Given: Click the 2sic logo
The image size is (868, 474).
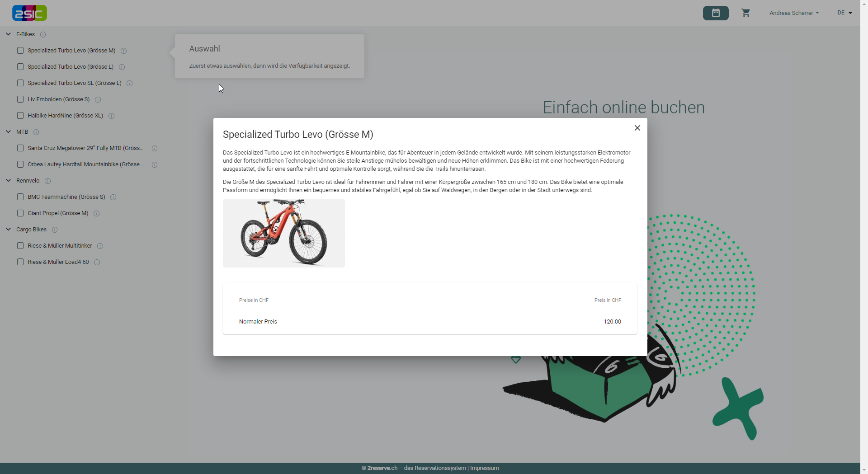Looking at the screenshot, I should pyautogui.click(x=29, y=13).
